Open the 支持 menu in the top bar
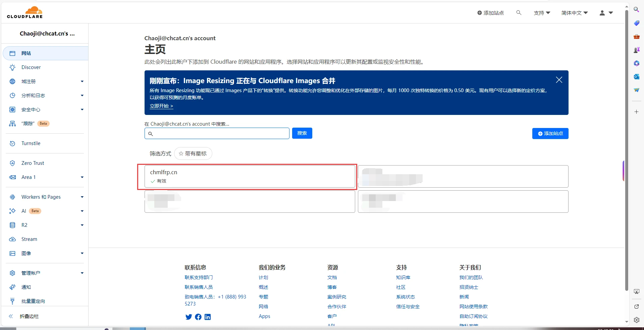The height and width of the screenshot is (330, 644). pos(542,12)
